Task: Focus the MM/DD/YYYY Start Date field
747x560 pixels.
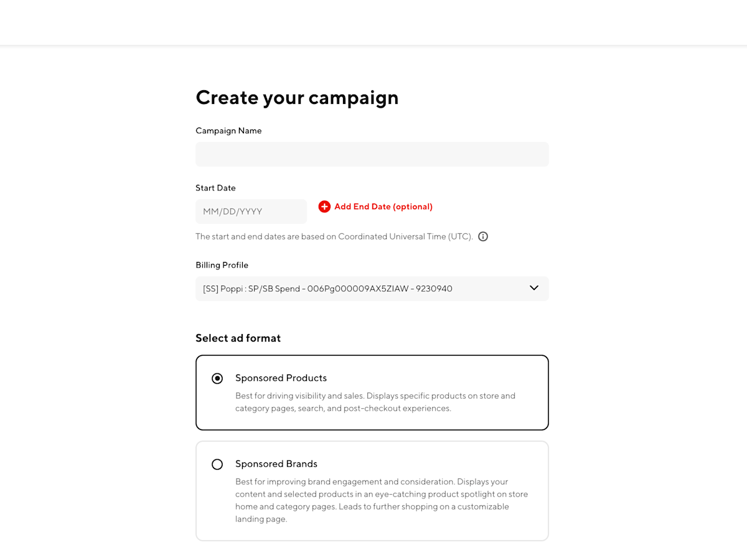Action: click(251, 211)
